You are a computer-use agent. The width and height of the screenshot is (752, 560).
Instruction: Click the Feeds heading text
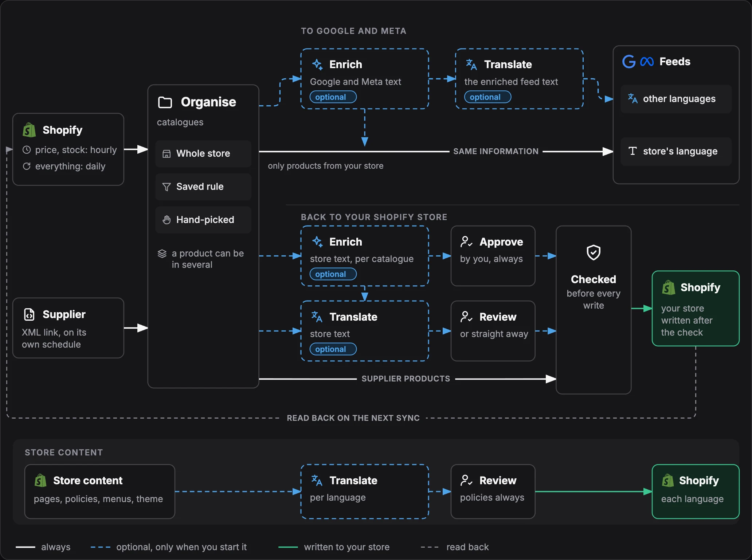click(x=675, y=62)
